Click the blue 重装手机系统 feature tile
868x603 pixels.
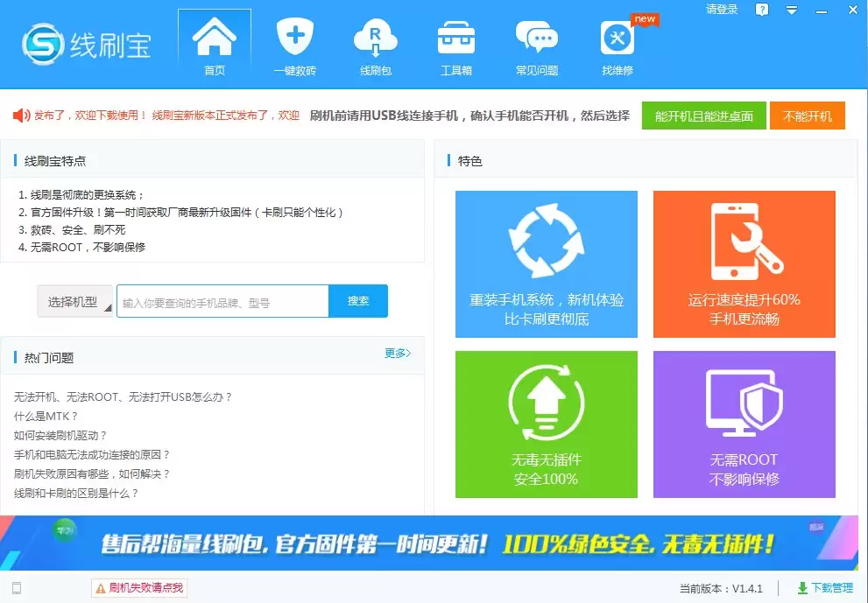point(547,264)
